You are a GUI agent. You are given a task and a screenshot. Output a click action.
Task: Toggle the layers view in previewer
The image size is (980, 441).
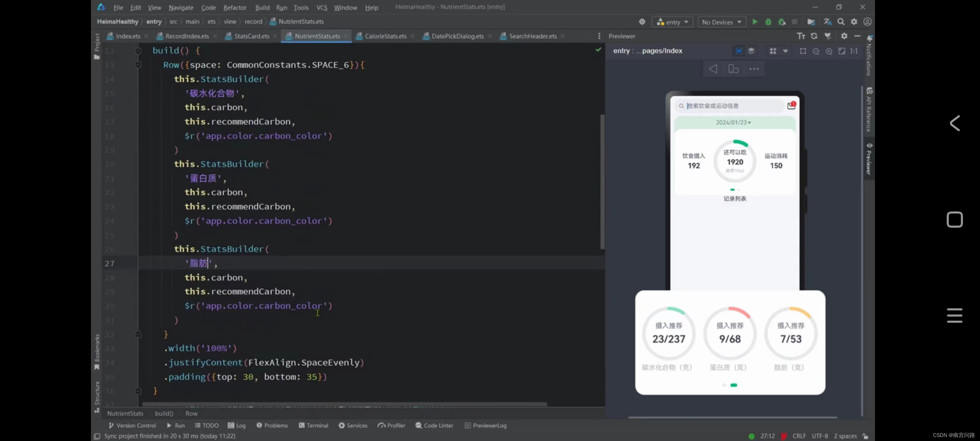751,51
